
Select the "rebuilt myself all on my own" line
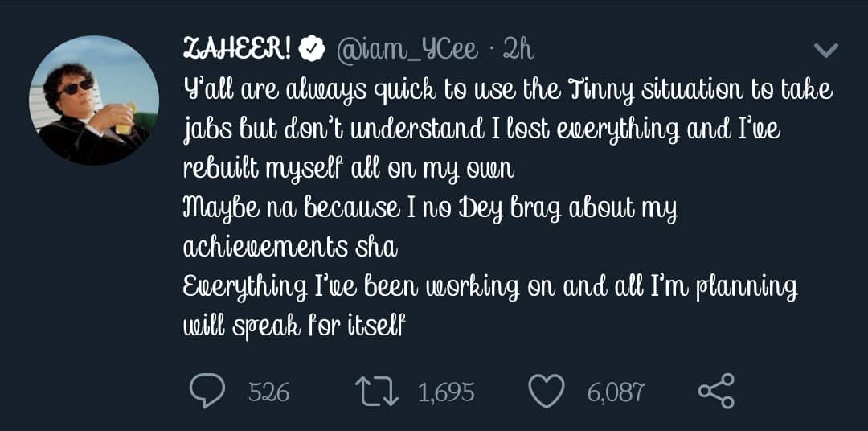pyautogui.click(x=348, y=169)
